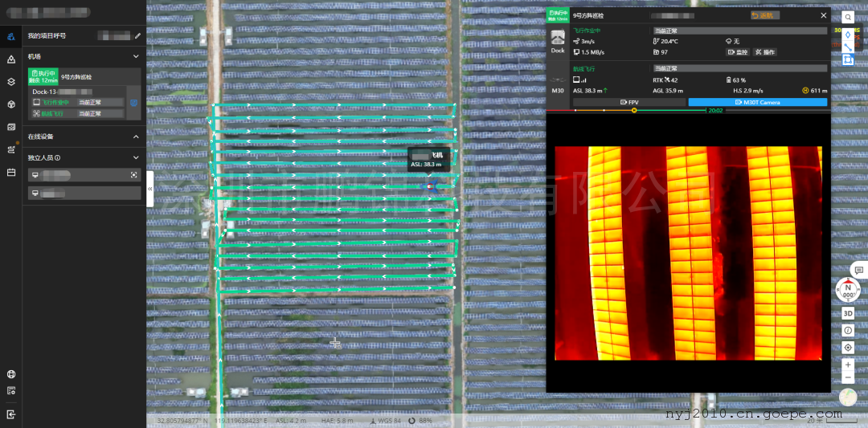Image resolution: width=868 pixels, height=428 pixels.
Task: Click the 监控 monitor button
Action: click(x=737, y=52)
